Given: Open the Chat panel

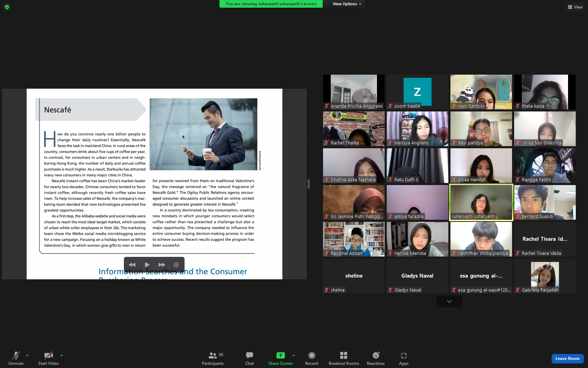Looking at the screenshot, I should pyautogui.click(x=250, y=358).
